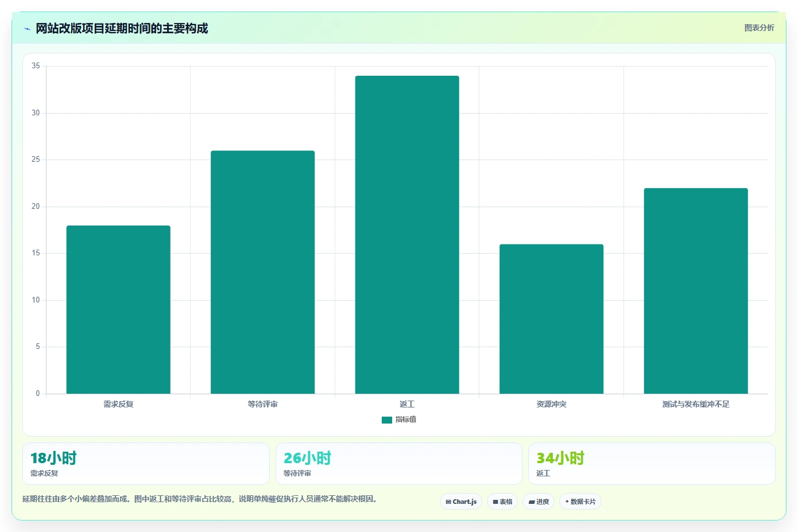Click the 返工 bar in chart

tap(407, 235)
